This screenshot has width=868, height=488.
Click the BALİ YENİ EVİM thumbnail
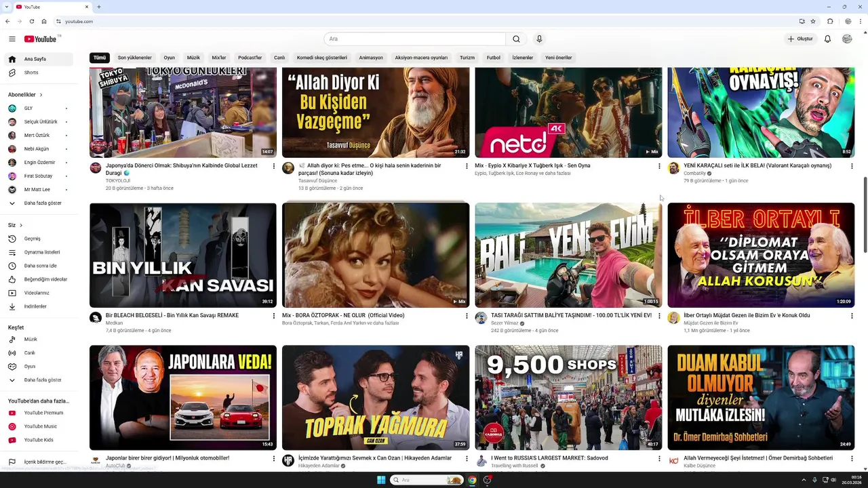pyautogui.click(x=568, y=256)
